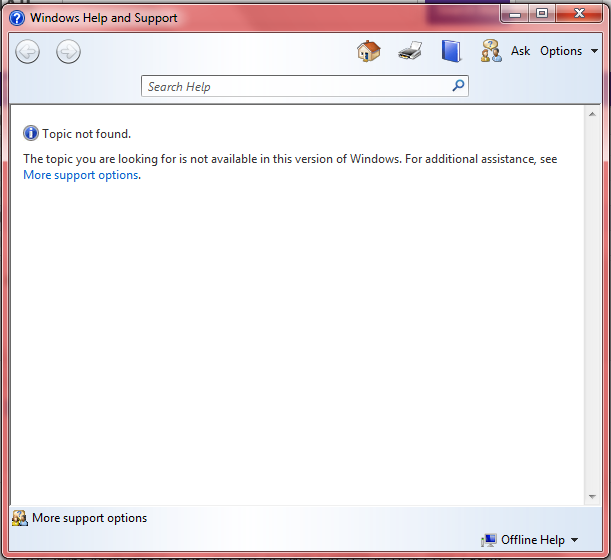Click the scrollbar down arrow
Image resolution: width=611 pixels, height=560 pixels.
coord(592,497)
